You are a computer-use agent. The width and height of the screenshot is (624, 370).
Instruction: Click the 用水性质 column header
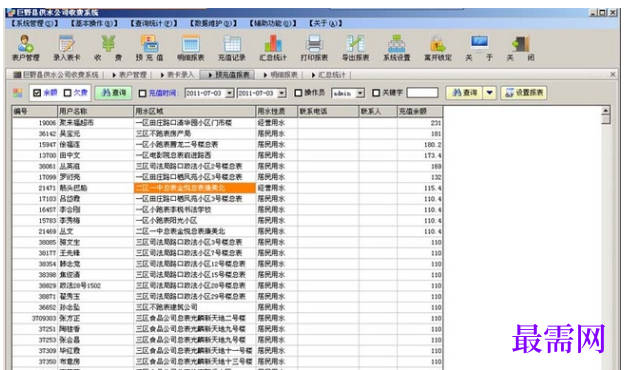[277, 111]
